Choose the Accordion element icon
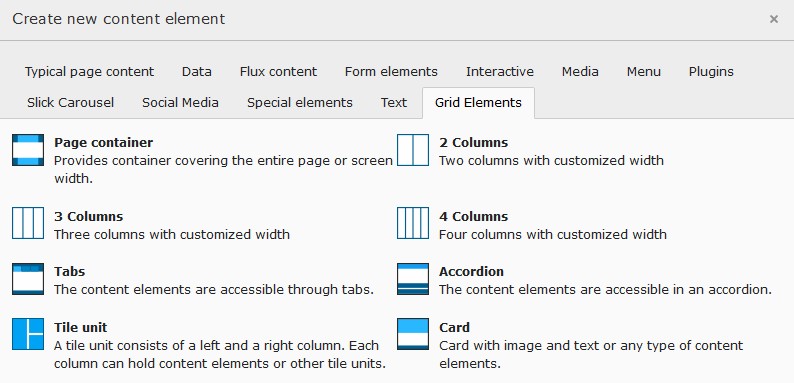The height and width of the screenshot is (383, 794). click(413, 279)
